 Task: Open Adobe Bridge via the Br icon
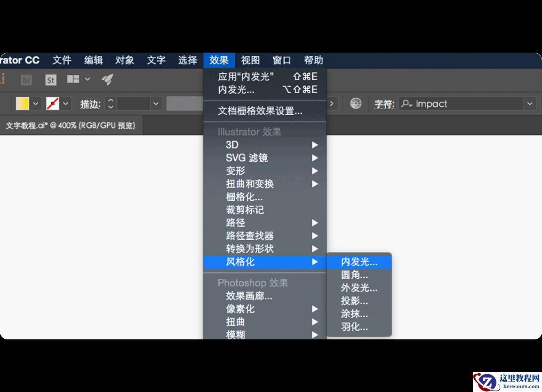point(26,80)
